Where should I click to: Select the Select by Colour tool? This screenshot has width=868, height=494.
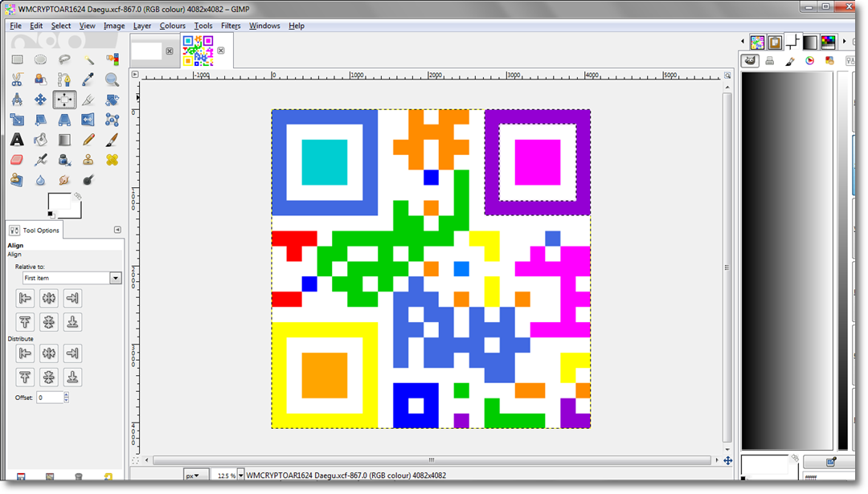(112, 59)
